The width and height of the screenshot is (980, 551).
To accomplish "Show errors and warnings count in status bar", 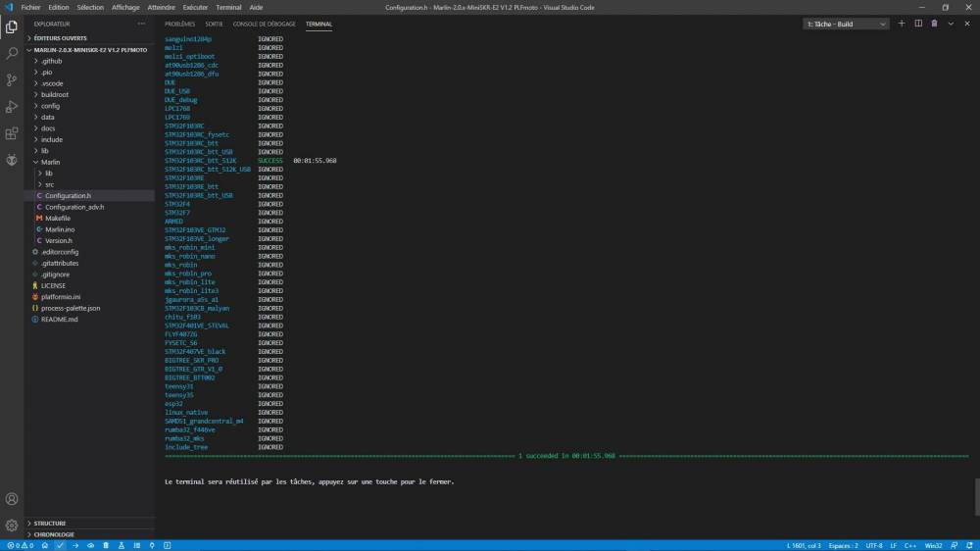I will (20, 545).
